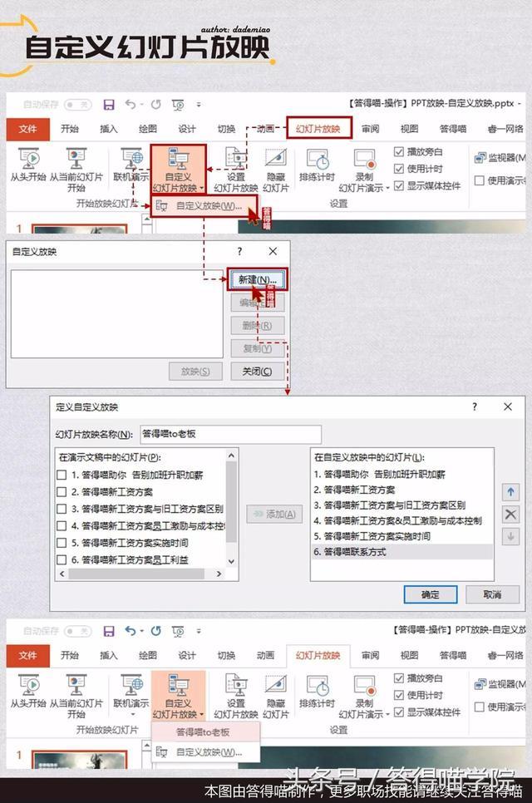Click 设置幻灯片放映 icon in lower ribbon
Viewport: 532px width, 803px height.
click(235, 685)
